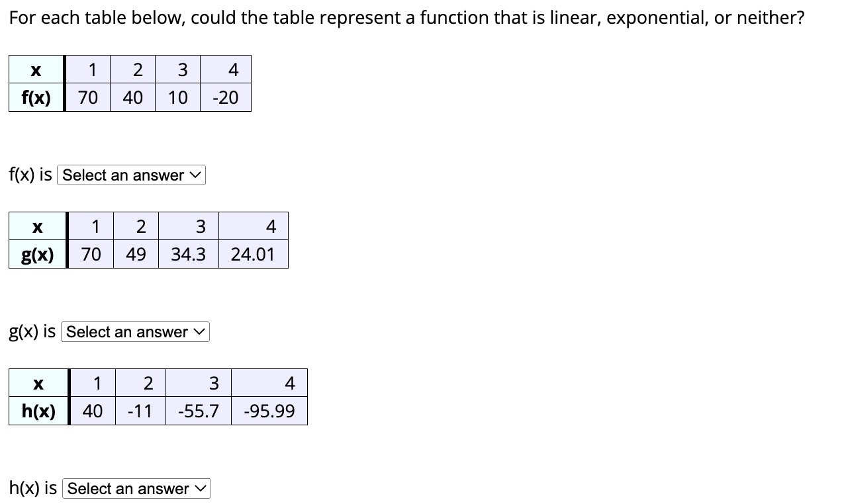Click the -55.7 value in h(x) row
This screenshot has height=504, width=846.
198,410
